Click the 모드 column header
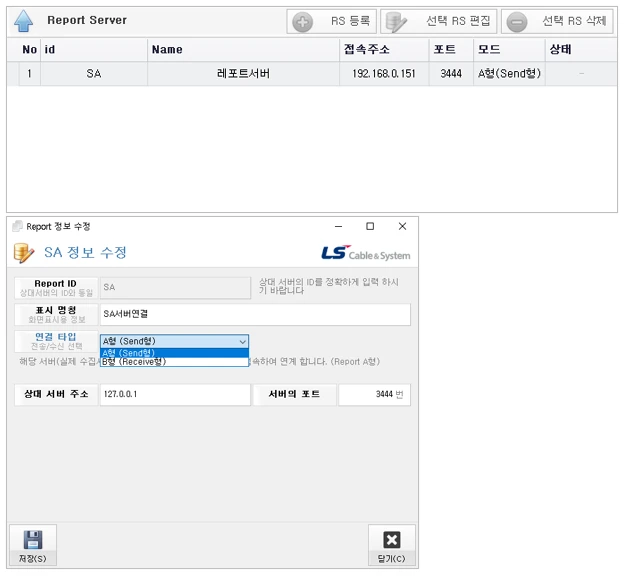This screenshot has width=625, height=576. [509, 49]
